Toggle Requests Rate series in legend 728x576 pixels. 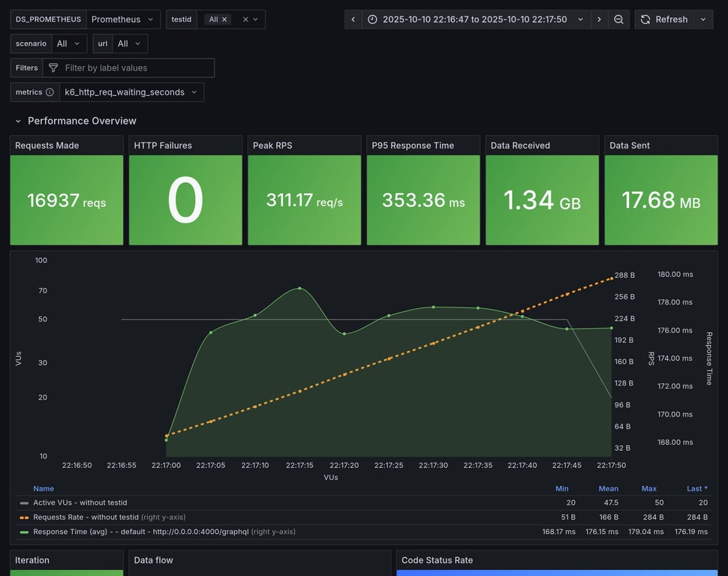[x=86, y=517]
